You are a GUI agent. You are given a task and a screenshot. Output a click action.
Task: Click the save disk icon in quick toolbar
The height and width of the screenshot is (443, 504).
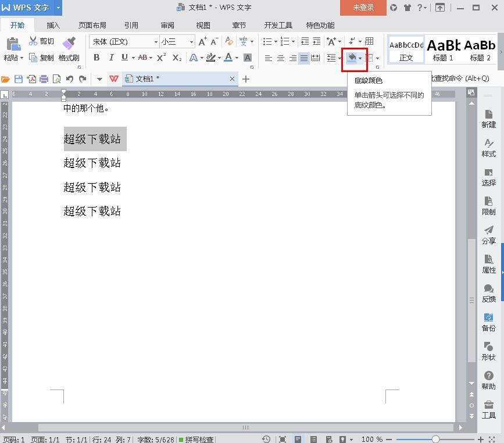19,79
